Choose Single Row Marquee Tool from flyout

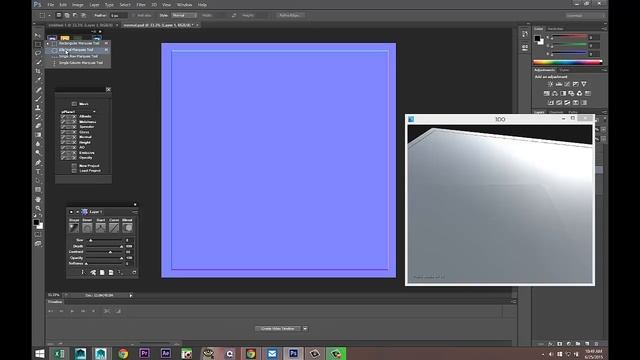(x=77, y=56)
